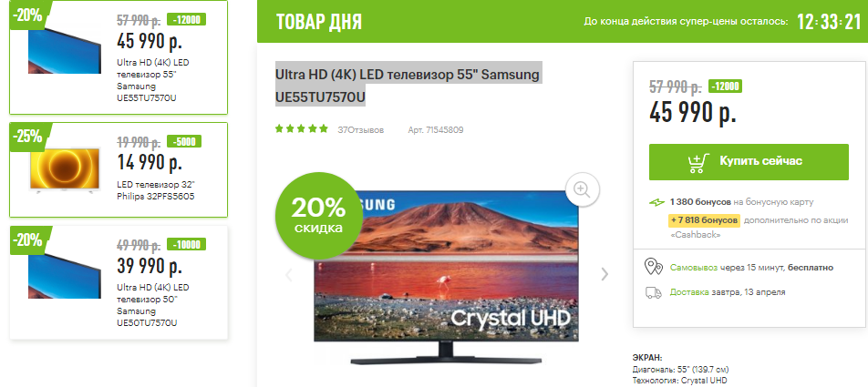Show next product image with right arrow
This screenshot has width=868, height=387.
[604, 274]
